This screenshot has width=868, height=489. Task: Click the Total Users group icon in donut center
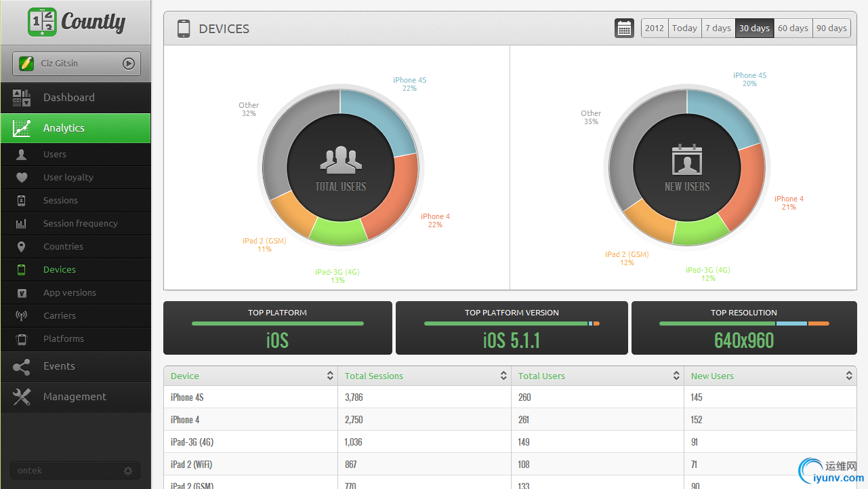click(341, 160)
